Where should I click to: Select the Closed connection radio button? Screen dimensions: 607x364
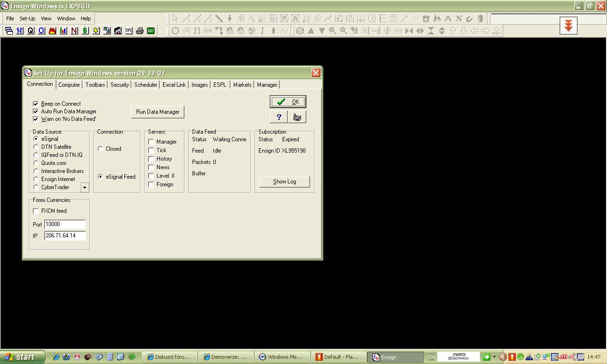(x=101, y=149)
